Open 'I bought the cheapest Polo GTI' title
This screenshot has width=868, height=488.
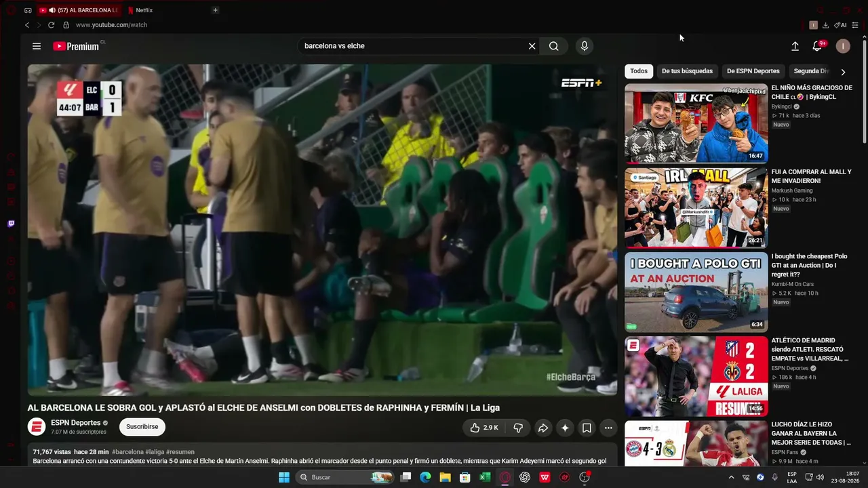click(809, 265)
